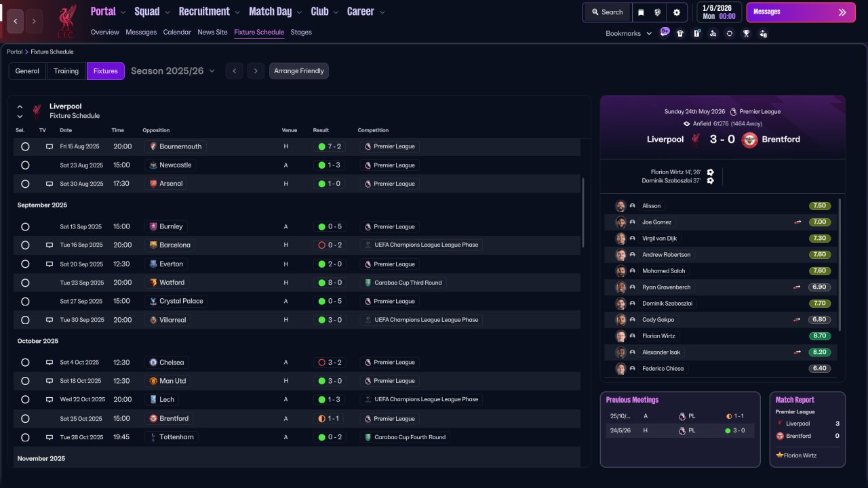Viewport: 868px width, 488px height.
Task: Expand the Bookmarks dropdown
Action: point(629,33)
